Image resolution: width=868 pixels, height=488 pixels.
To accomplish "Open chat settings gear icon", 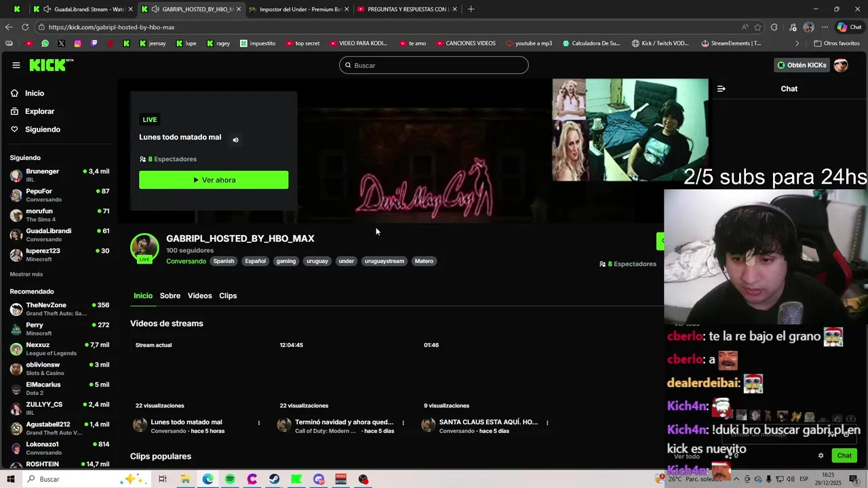I will click(x=821, y=455).
